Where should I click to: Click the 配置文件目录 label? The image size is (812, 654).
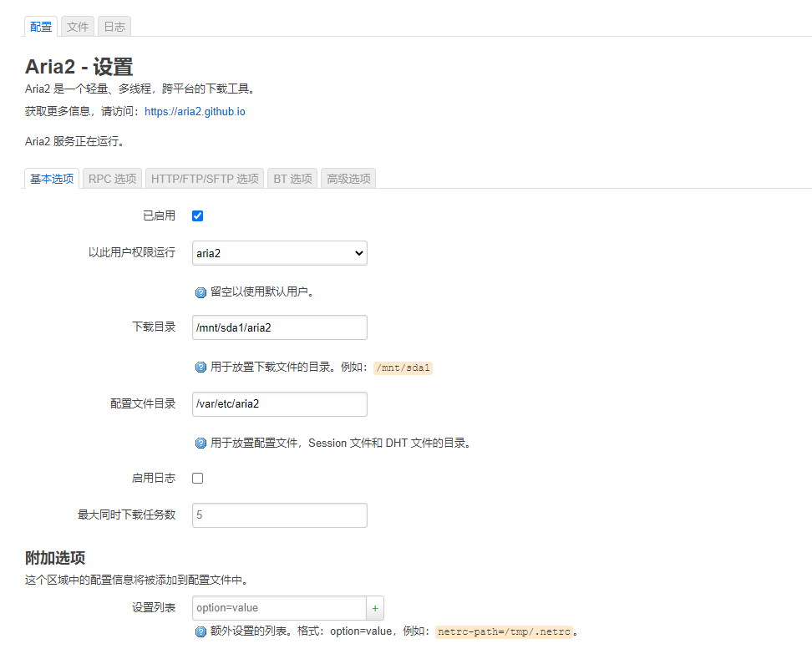click(143, 403)
